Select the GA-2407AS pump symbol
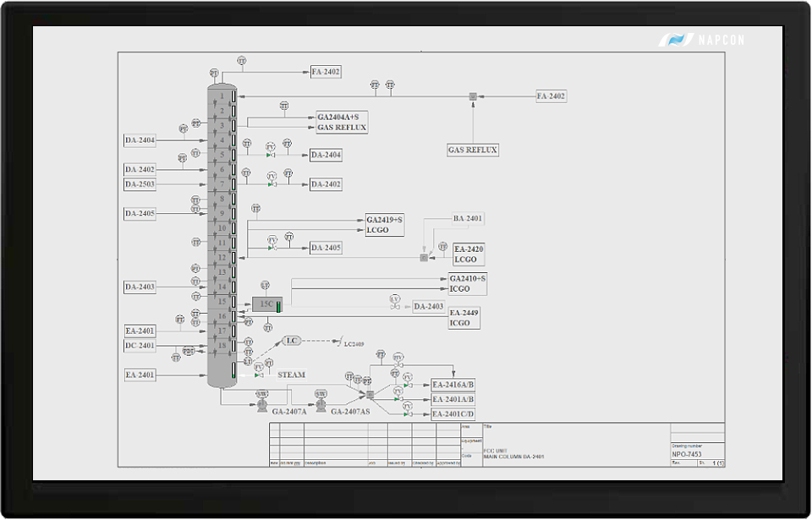Viewport: 812px width, 520px height. 321,405
